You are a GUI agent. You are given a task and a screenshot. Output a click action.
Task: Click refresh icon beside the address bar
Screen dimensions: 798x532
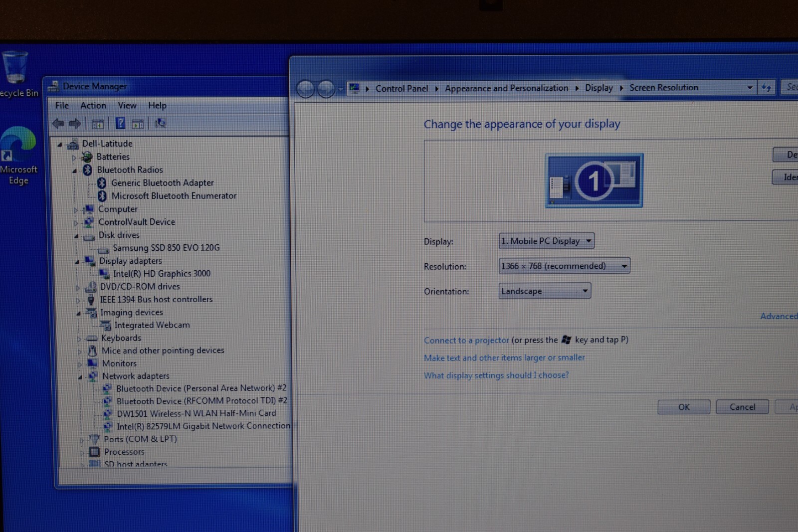pos(766,88)
